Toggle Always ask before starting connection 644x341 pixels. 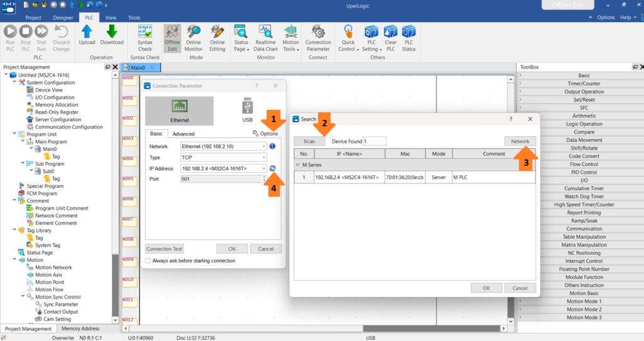(x=148, y=261)
